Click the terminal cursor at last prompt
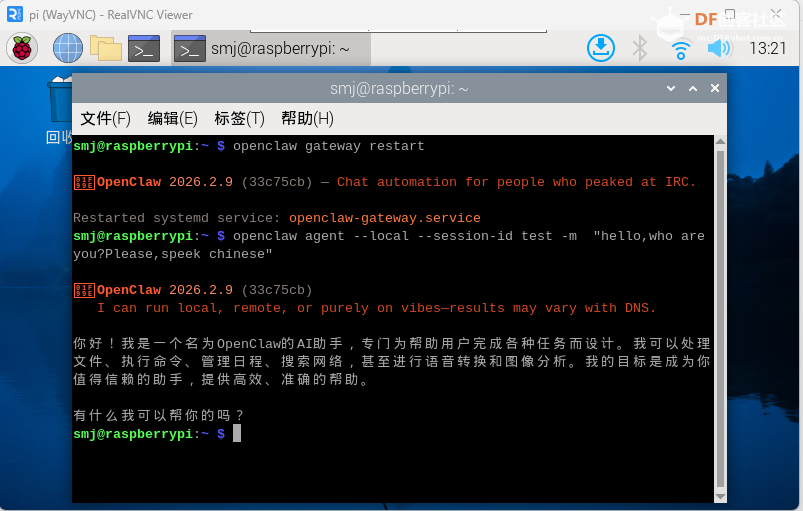Screen dimensions: 803x511 click(237, 434)
